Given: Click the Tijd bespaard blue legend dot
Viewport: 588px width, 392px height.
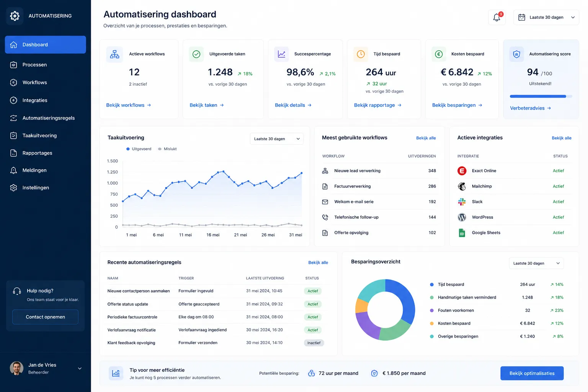Looking at the screenshot, I should coord(432,284).
